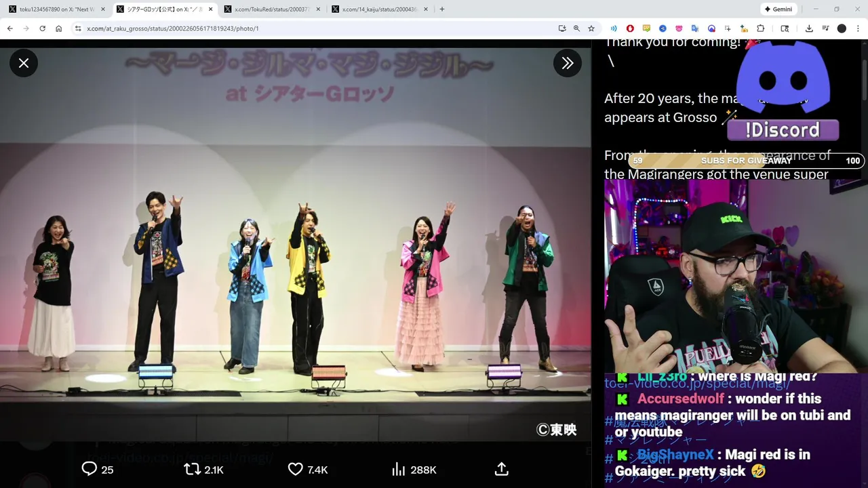Open the purple-blue round extension icon
The width and height of the screenshot is (868, 488).
point(711,28)
